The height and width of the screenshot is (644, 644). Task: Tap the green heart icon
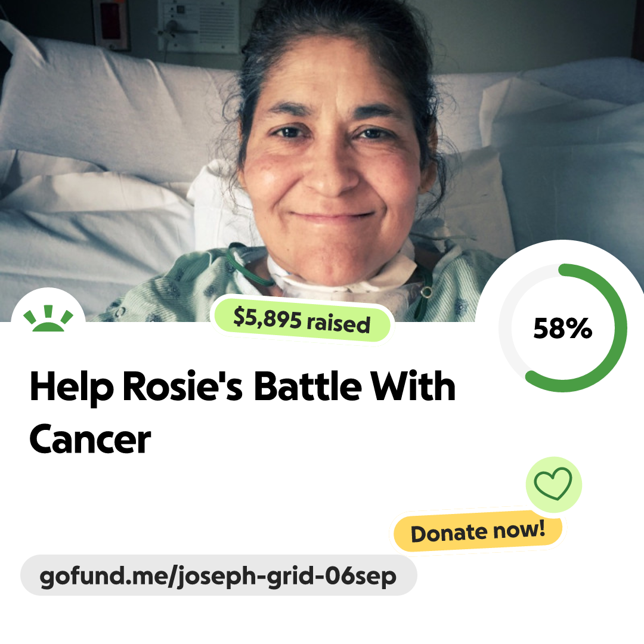point(553,484)
